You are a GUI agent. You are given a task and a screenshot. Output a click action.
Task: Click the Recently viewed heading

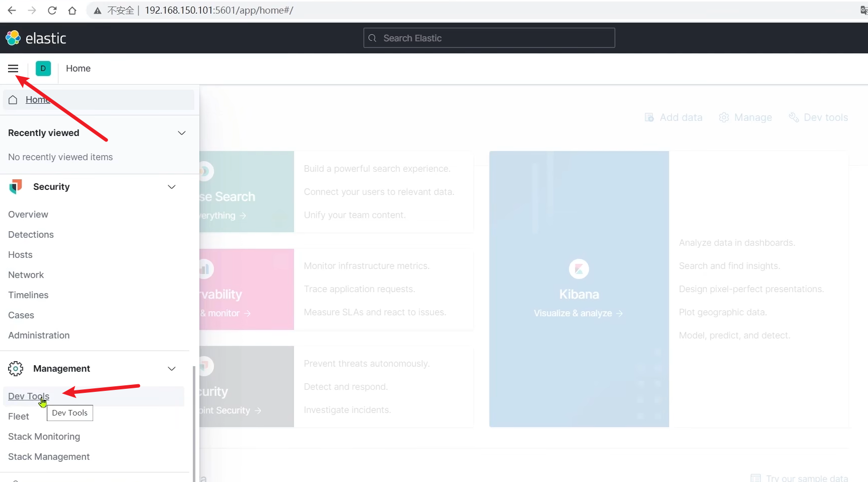point(44,133)
